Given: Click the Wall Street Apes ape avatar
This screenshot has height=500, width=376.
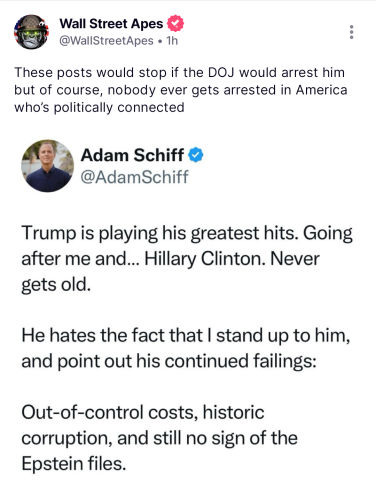Looking at the screenshot, I should pyautogui.click(x=31, y=32).
